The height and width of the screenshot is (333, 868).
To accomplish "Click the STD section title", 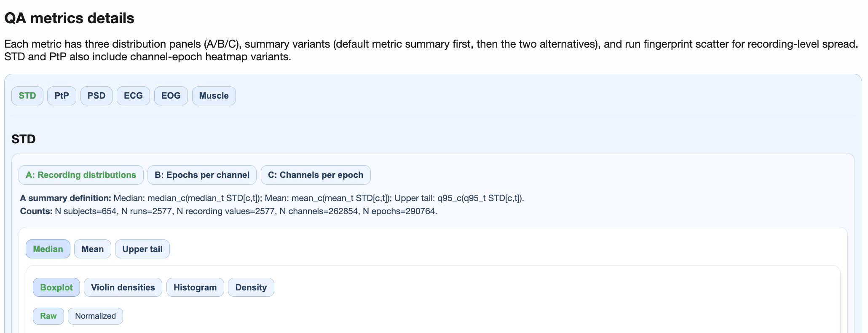I will point(24,139).
